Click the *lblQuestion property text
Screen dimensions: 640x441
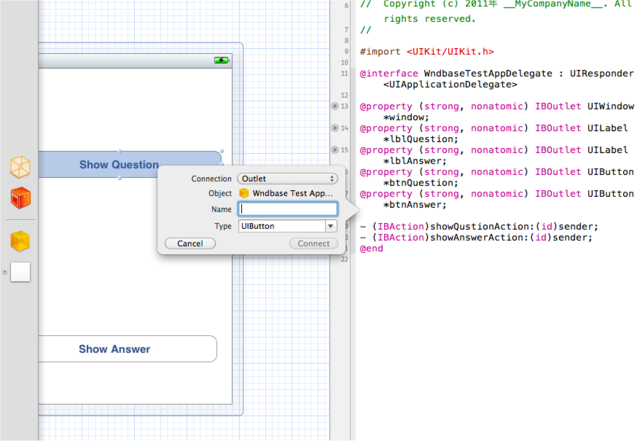[x=420, y=139]
